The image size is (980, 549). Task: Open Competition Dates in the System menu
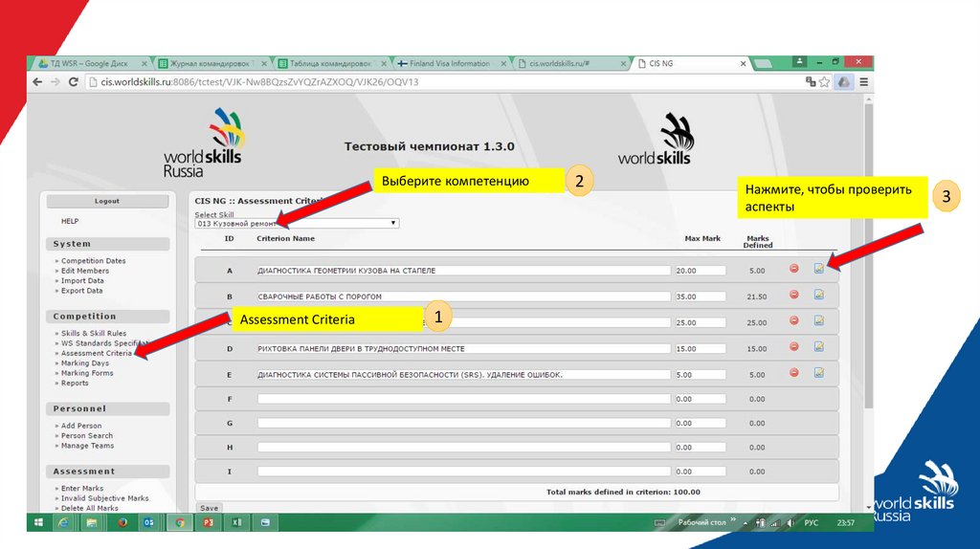93,261
